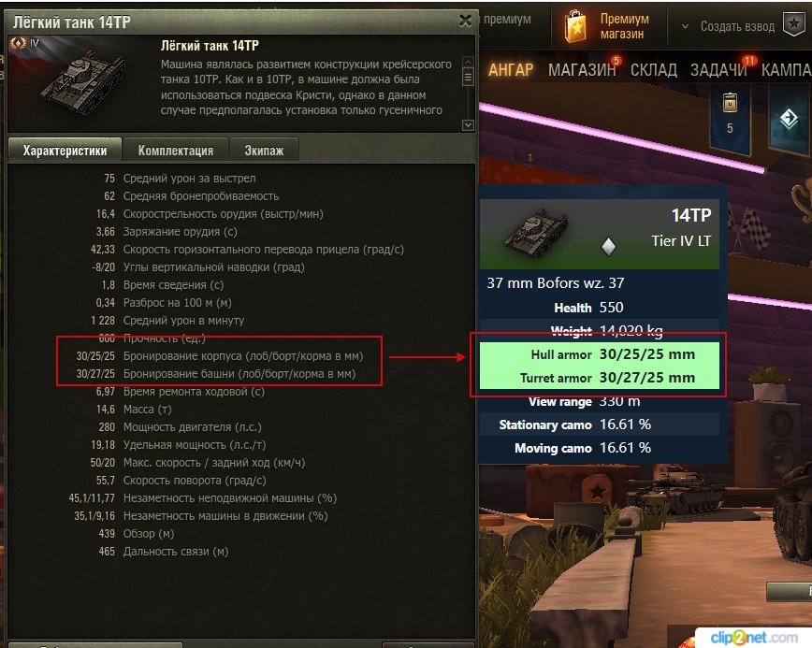Open the Экипаж tab
The width and height of the screenshot is (812, 648).
264,151
